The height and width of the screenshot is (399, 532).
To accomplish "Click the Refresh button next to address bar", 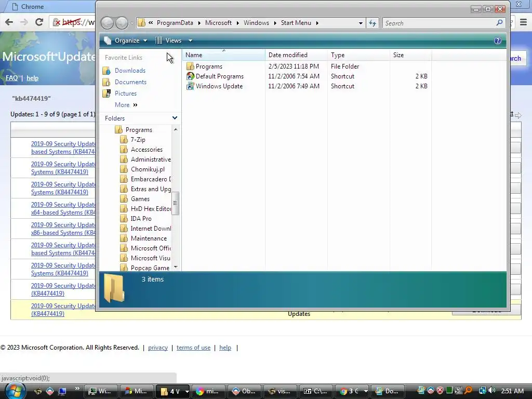I will (373, 23).
